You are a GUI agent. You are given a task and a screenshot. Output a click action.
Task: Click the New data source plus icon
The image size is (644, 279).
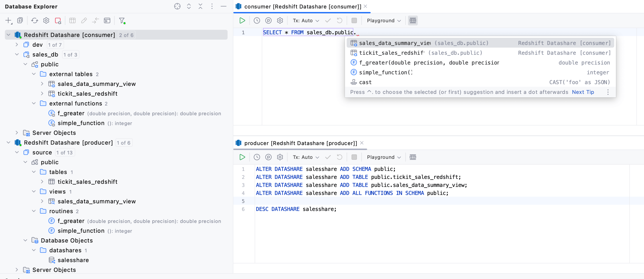click(8, 20)
